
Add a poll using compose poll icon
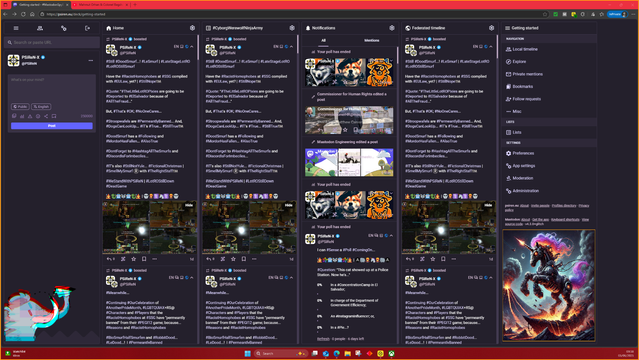click(x=22, y=116)
